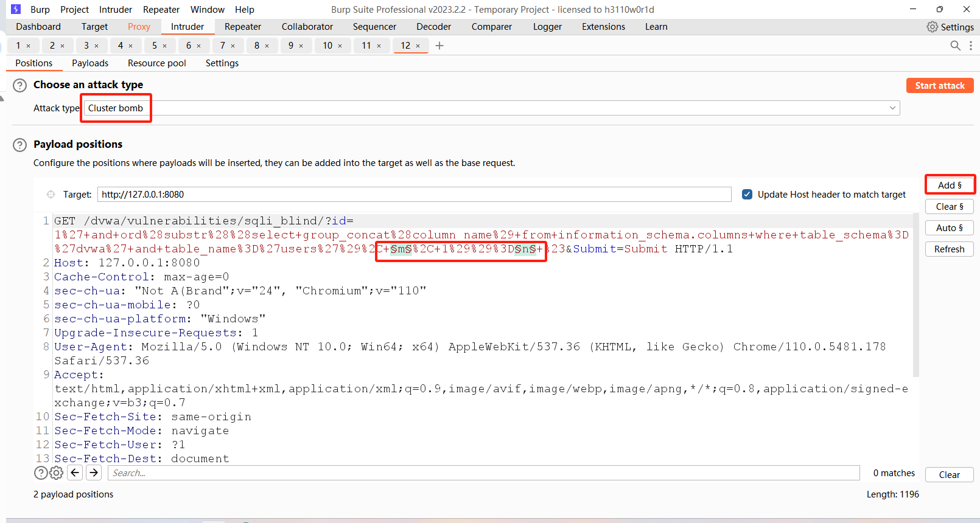This screenshot has width=980, height=523.
Task: Switch to the Learn tab
Action: [656, 27]
